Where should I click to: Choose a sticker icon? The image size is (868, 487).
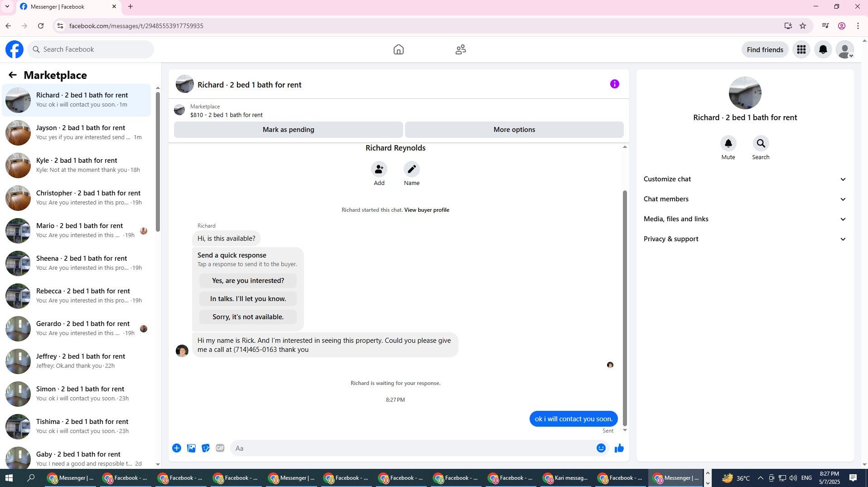[206, 448]
